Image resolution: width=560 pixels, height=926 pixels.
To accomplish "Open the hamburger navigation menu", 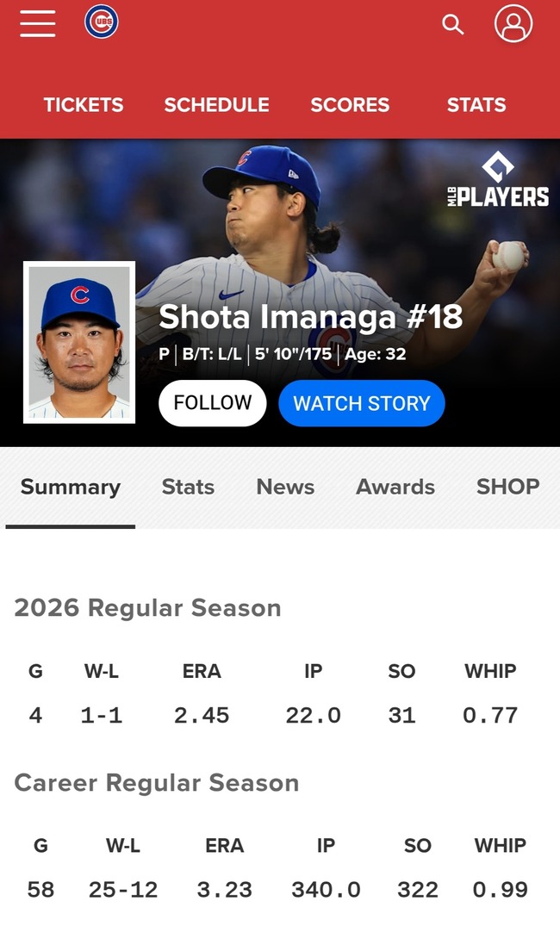I will point(38,24).
